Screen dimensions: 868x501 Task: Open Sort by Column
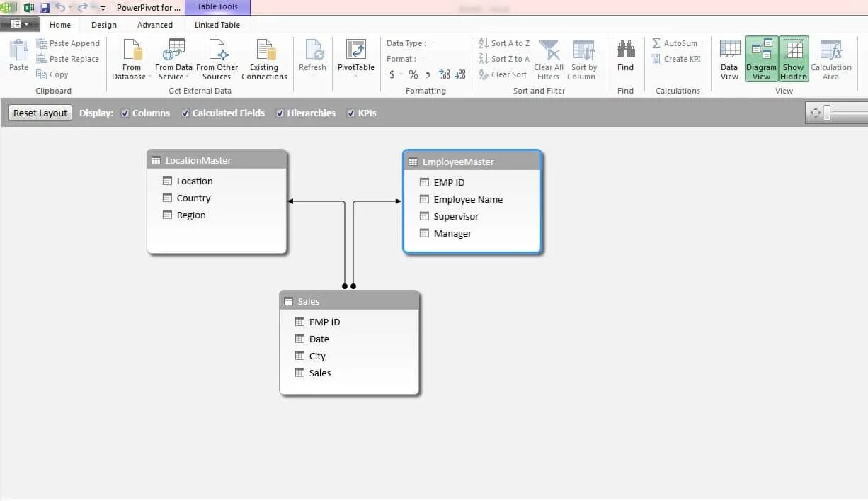[584, 60]
